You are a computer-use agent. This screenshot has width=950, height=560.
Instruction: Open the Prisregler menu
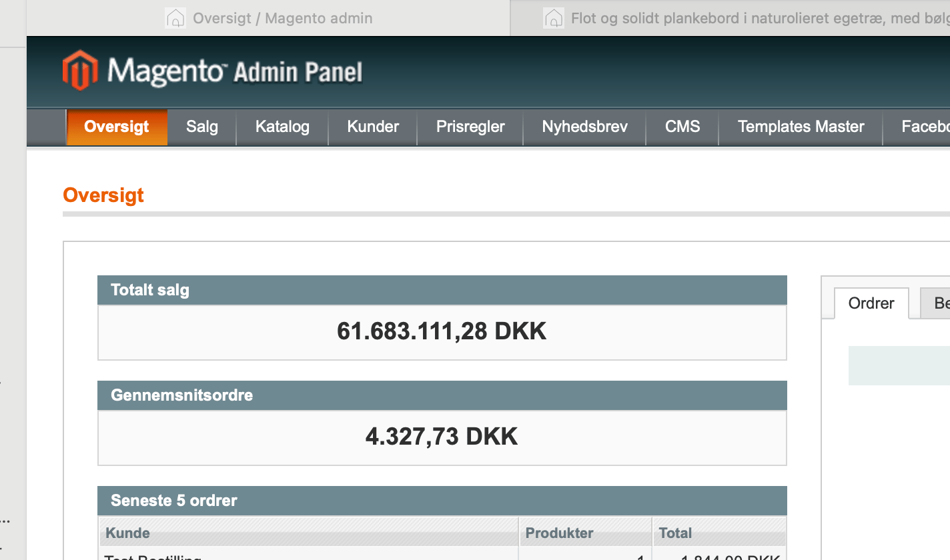[470, 127]
